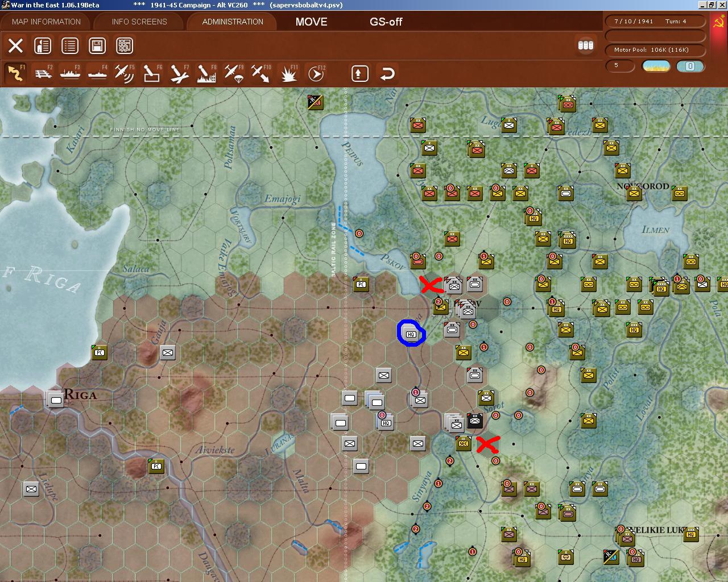
Task: Click the Motor Pool 106K (116K) readout
Action: 656,50
